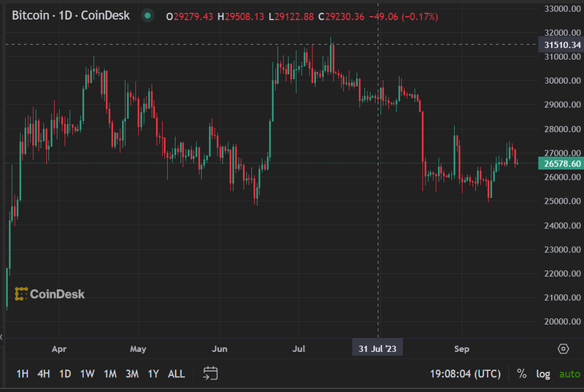
Task: Click the May label on time axis
Action: point(138,349)
